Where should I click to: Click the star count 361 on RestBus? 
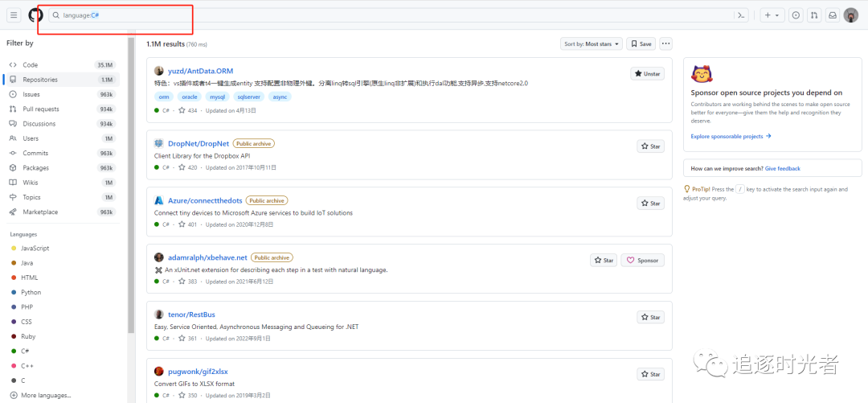pos(188,338)
